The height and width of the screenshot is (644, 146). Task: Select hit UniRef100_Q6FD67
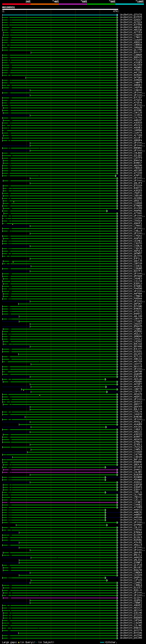coord(131,304)
